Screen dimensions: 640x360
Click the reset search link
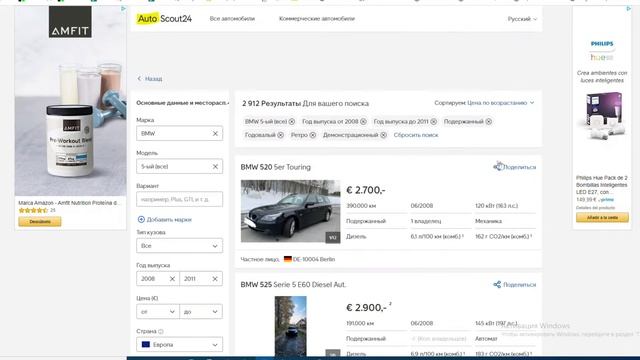[416, 135]
